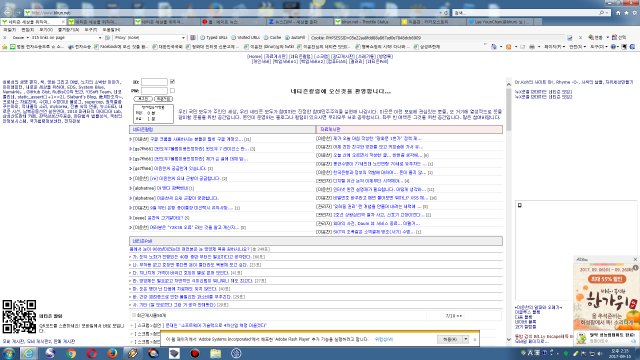This screenshot has height=360, width=640.
Task: Click the ID input field
Action: pyautogui.click(x=154, y=82)
